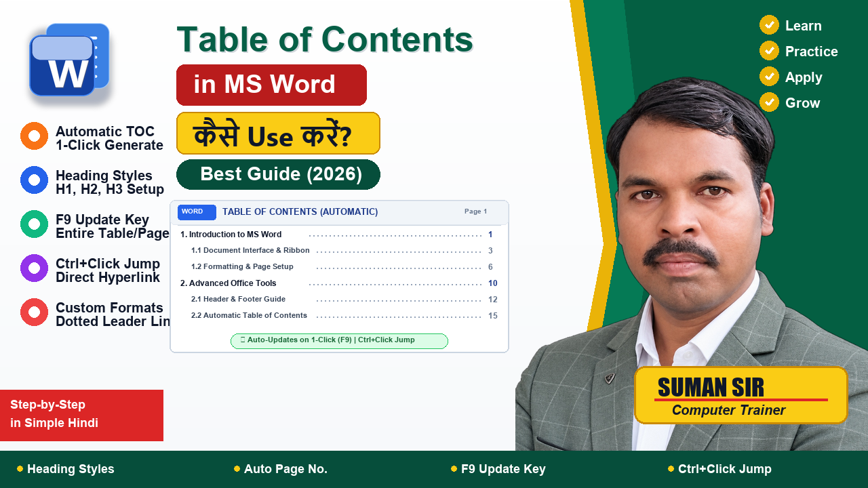
Task: Click the checkmark icon next to Grow
Action: 769,102
